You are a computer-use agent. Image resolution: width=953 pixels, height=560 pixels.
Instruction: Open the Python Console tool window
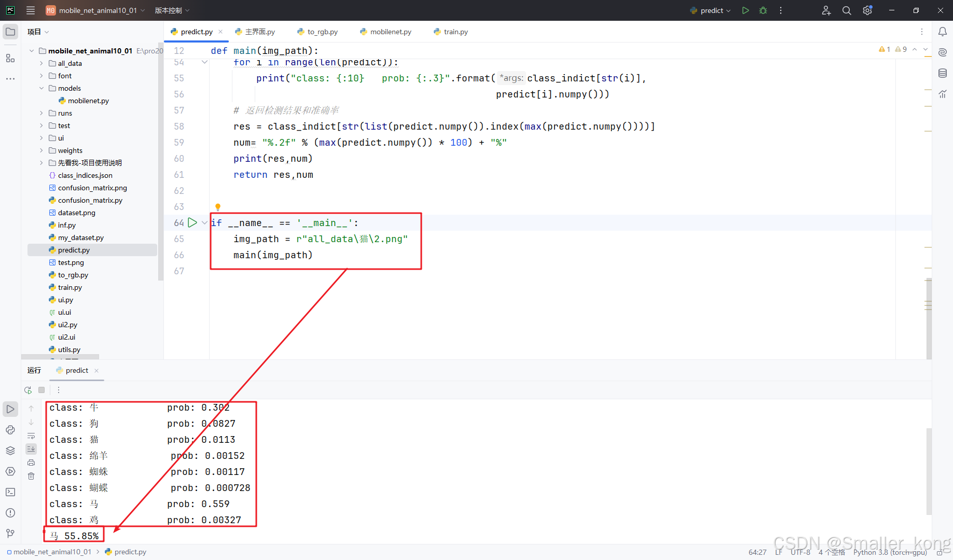tap(10, 430)
